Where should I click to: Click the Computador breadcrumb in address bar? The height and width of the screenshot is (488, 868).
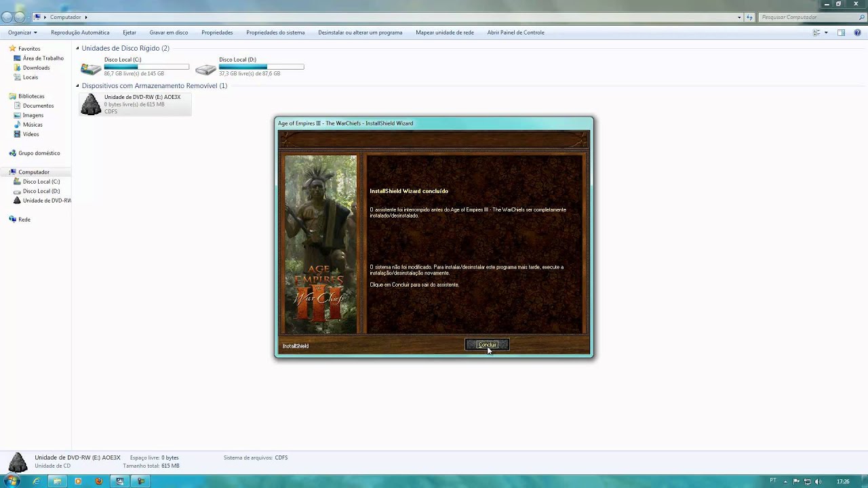65,17
